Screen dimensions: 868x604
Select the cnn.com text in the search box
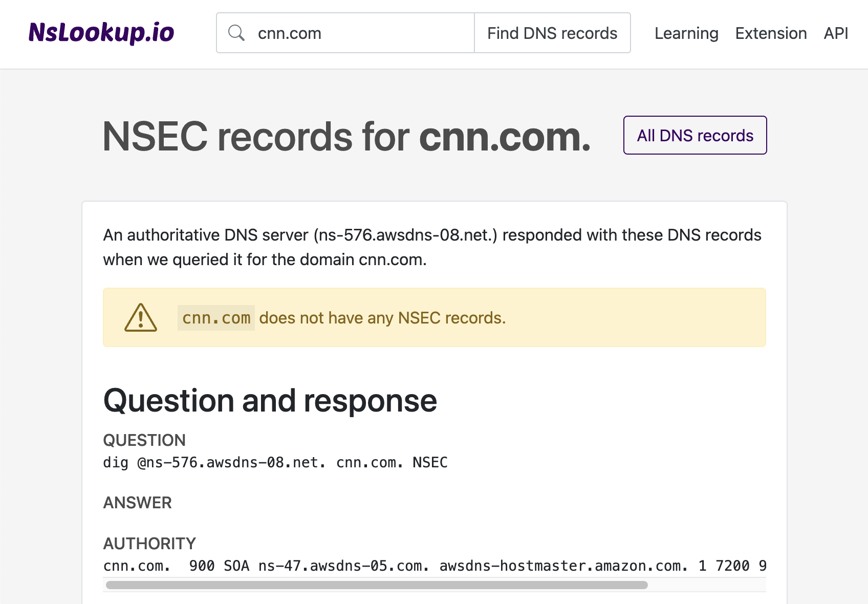point(289,33)
